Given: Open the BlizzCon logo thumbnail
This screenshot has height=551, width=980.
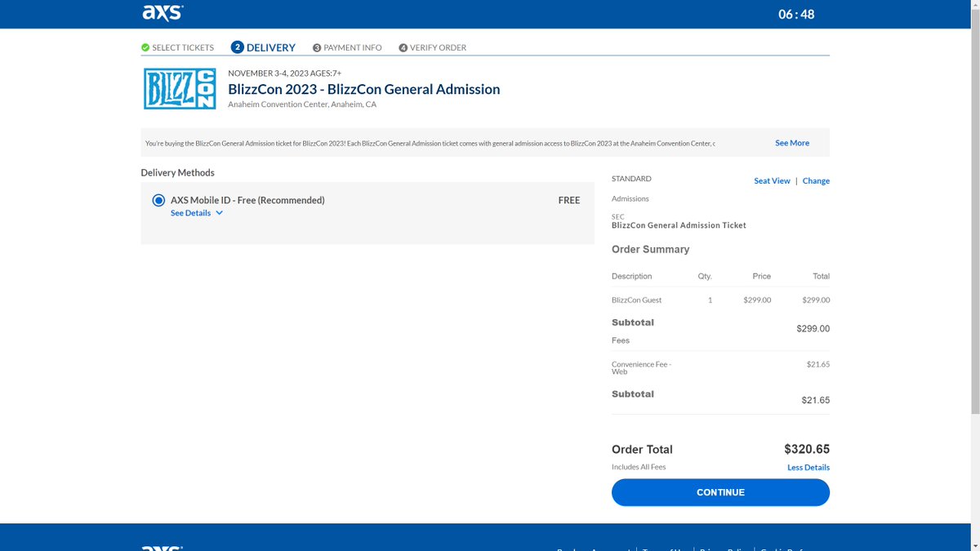Looking at the screenshot, I should coord(180,89).
